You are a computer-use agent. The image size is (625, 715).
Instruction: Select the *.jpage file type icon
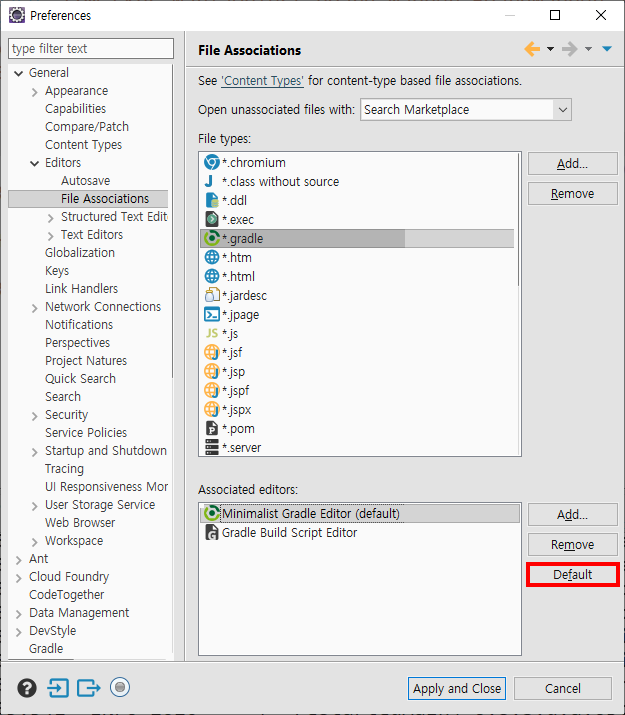pos(212,314)
